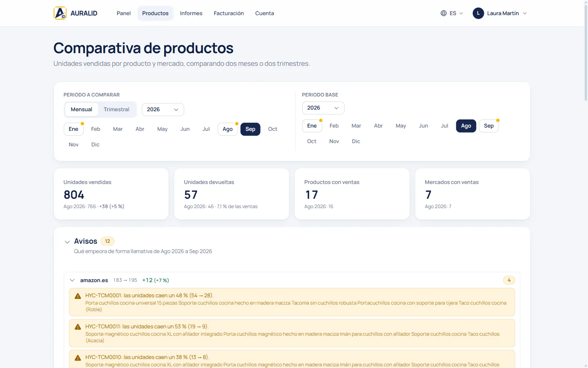The image size is (588, 368).
Task: Select Jun in period to compare
Action: click(x=185, y=129)
